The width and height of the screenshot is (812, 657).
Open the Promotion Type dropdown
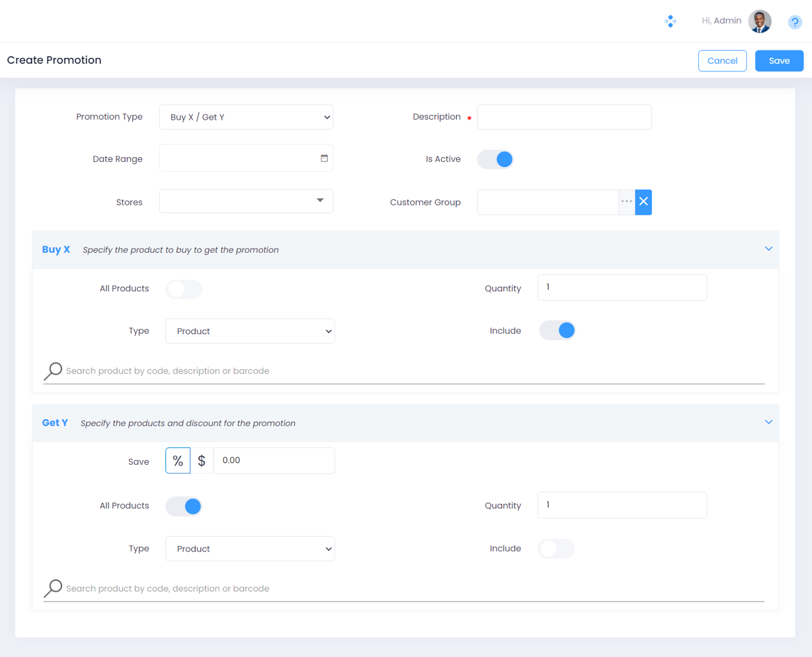(246, 117)
